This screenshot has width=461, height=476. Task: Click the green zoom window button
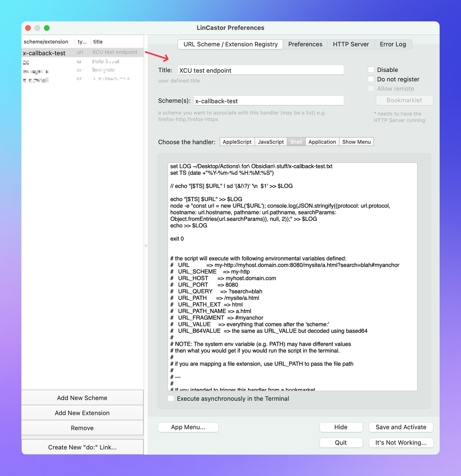(47, 28)
